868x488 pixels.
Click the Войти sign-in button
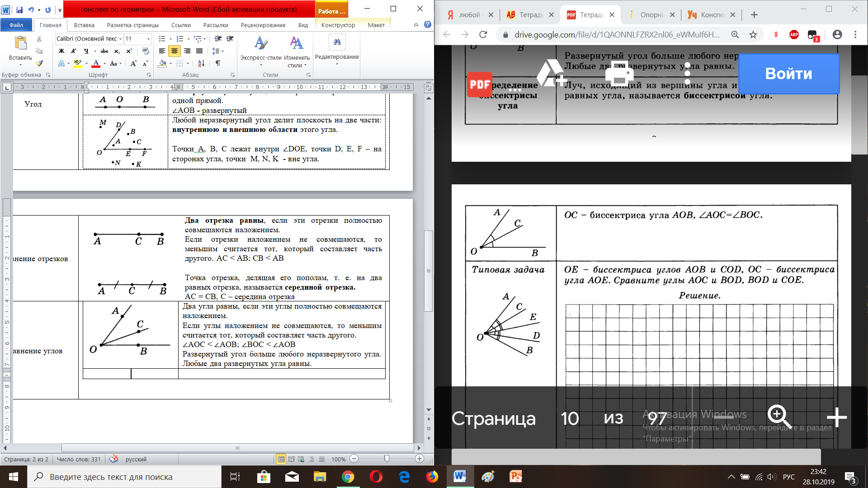point(788,74)
